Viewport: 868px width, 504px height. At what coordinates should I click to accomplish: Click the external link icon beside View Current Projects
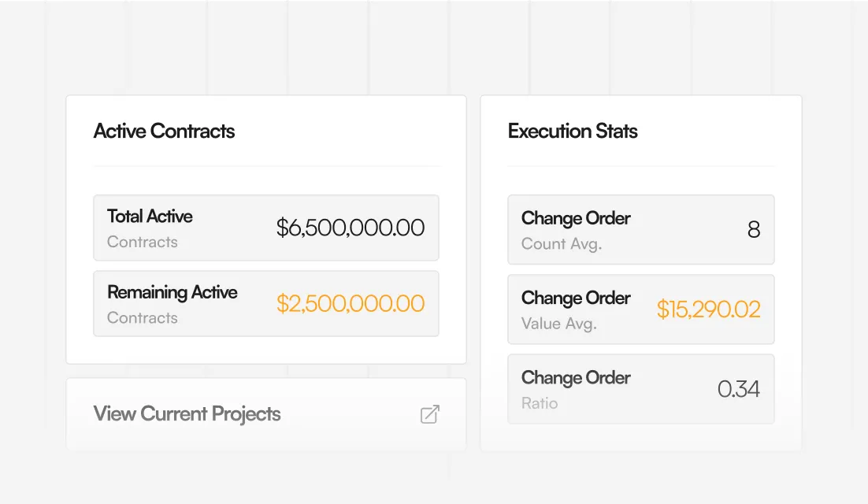(x=429, y=414)
